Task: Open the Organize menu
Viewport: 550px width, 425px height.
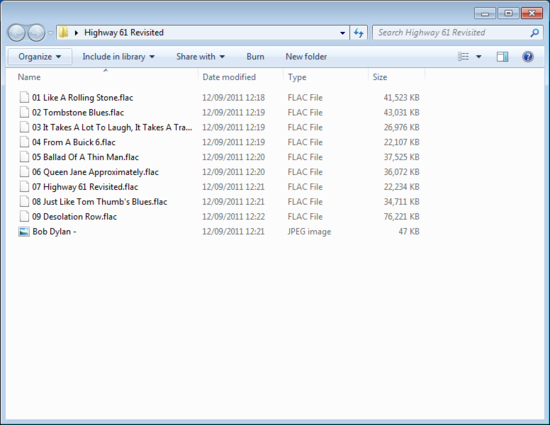Action: point(40,57)
